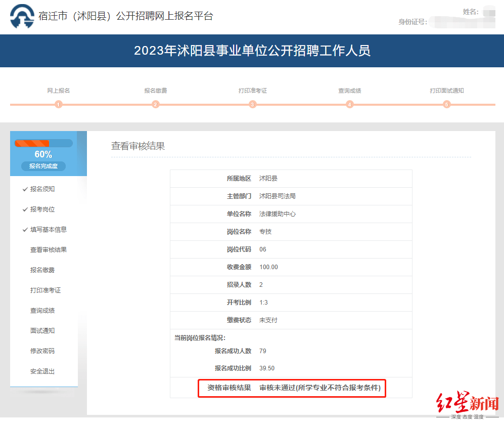Image resolution: width=504 pixels, height=425 pixels.
Task: Click 修改密码 in the sidebar
Action: click(x=42, y=351)
